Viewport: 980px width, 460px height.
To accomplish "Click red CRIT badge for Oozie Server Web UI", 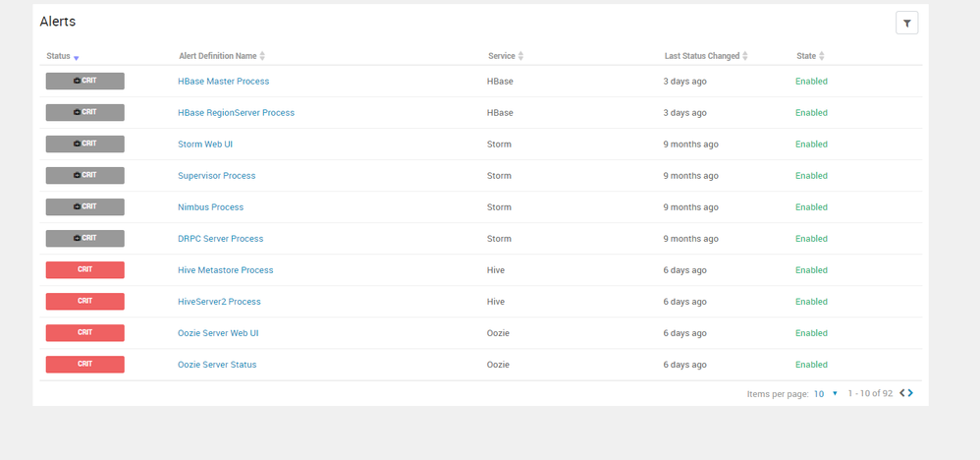I will (x=84, y=333).
